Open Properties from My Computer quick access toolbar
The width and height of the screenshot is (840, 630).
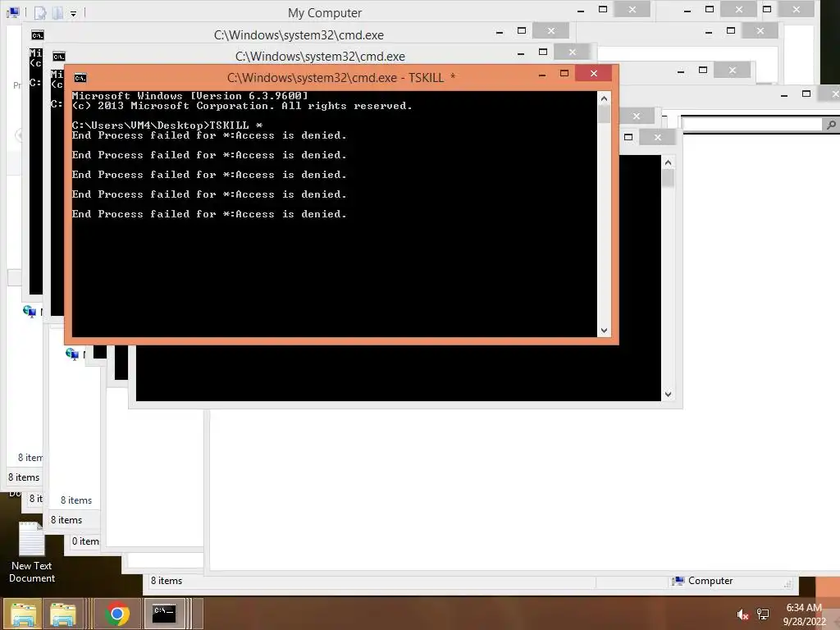(41, 13)
